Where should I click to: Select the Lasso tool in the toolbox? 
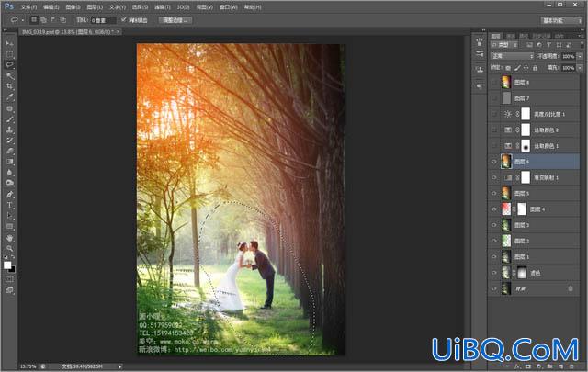(x=10, y=65)
